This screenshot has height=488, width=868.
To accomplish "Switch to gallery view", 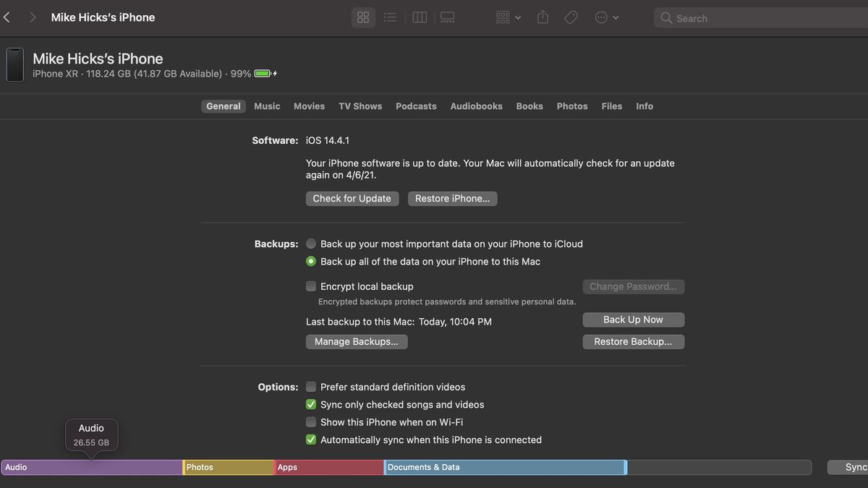I will click(x=447, y=17).
